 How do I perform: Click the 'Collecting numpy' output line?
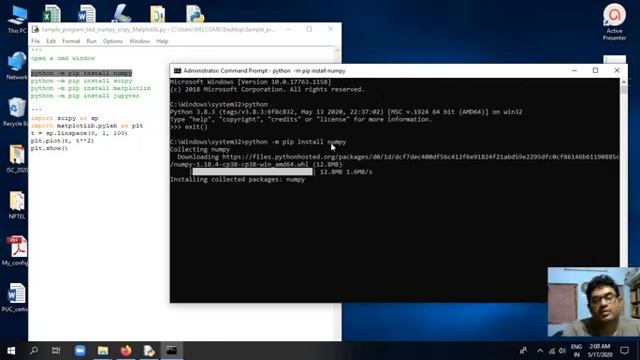coord(200,149)
